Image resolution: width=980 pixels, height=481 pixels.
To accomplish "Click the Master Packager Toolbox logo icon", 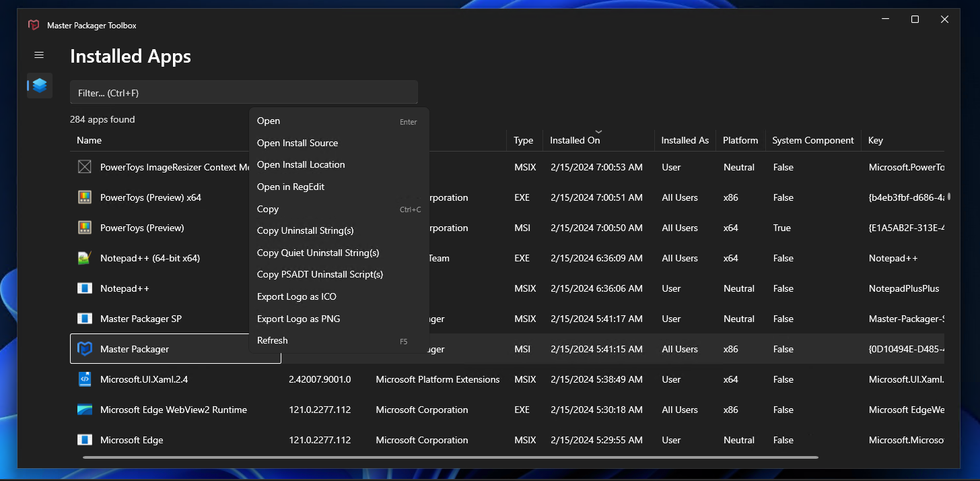I will click(x=34, y=25).
